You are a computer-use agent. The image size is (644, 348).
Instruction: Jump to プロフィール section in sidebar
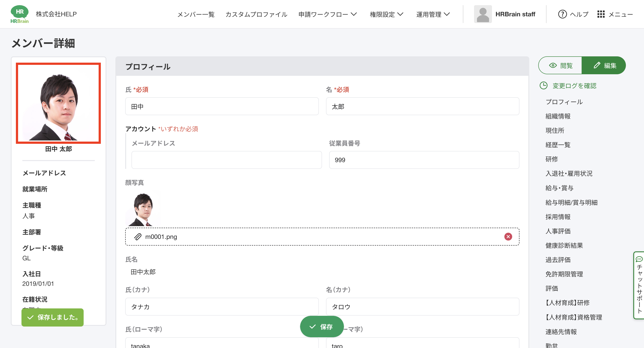click(x=564, y=102)
